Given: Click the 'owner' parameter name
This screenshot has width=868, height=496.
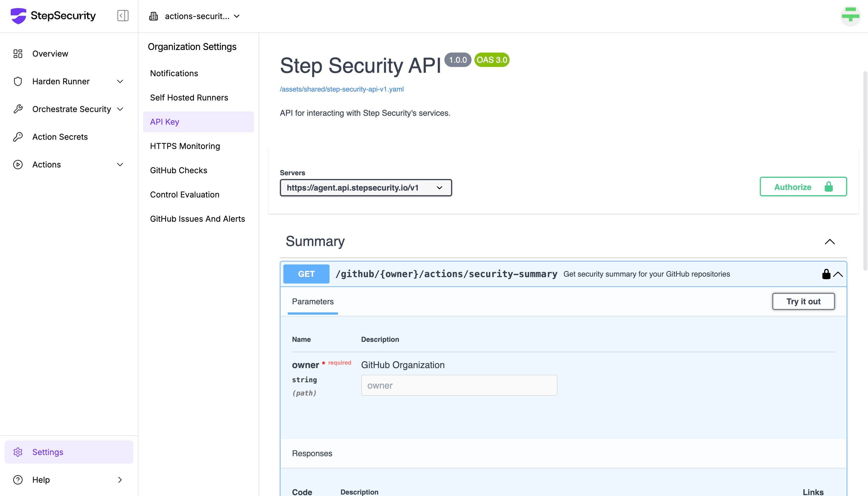Looking at the screenshot, I should tap(305, 365).
